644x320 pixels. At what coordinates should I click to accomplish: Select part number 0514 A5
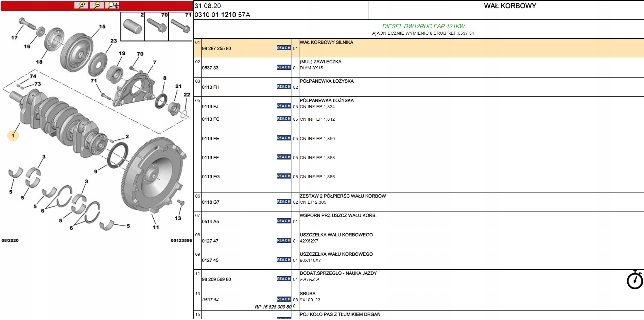[x=211, y=222]
